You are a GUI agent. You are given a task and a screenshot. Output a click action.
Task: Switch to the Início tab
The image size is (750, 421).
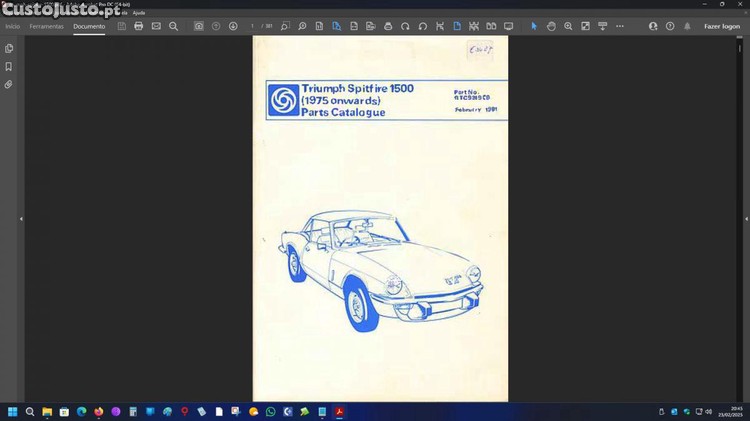point(13,26)
